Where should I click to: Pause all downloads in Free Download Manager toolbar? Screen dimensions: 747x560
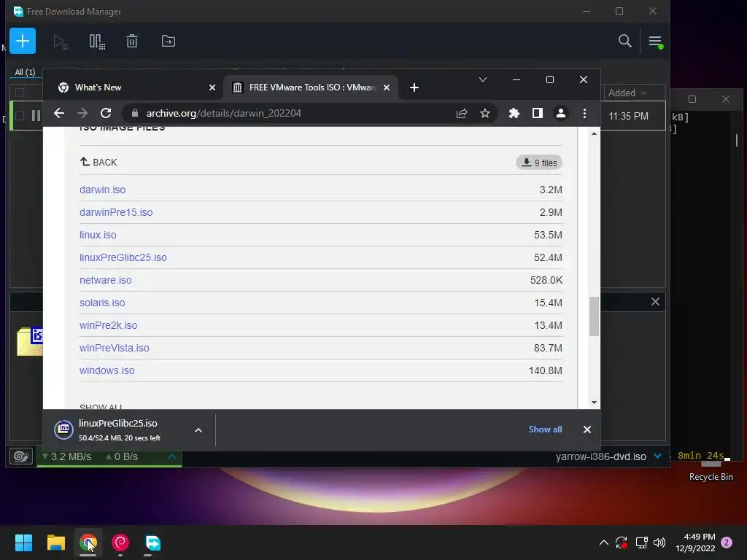coord(97,42)
